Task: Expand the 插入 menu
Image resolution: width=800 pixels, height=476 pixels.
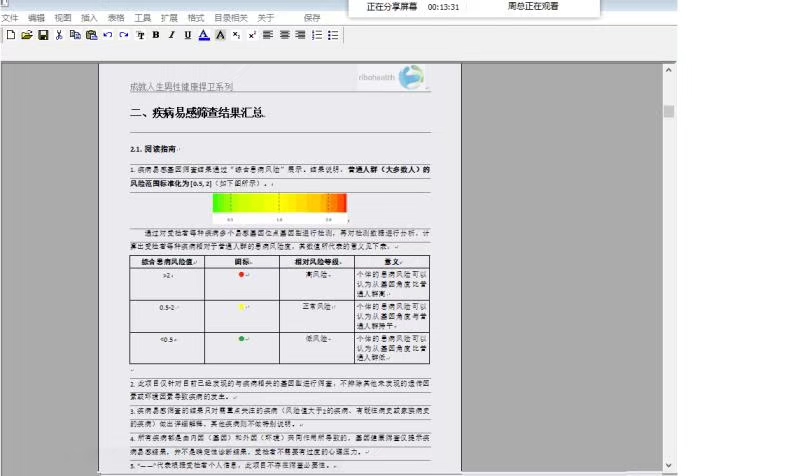Action: (x=89, y=18)
